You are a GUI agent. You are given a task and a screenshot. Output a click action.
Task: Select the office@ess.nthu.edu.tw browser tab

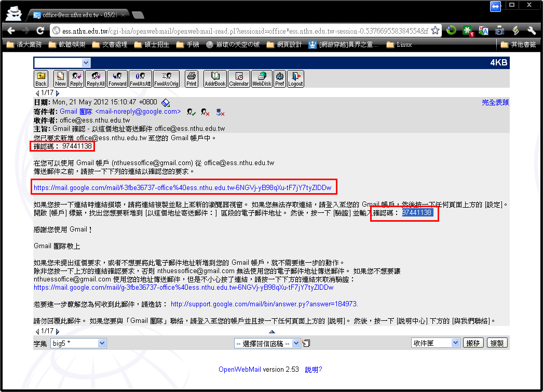pos(79,15)
